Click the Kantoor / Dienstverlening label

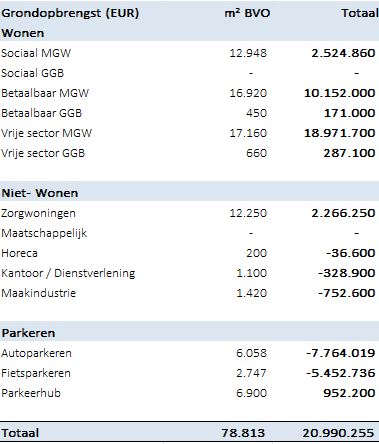[68, 273]
